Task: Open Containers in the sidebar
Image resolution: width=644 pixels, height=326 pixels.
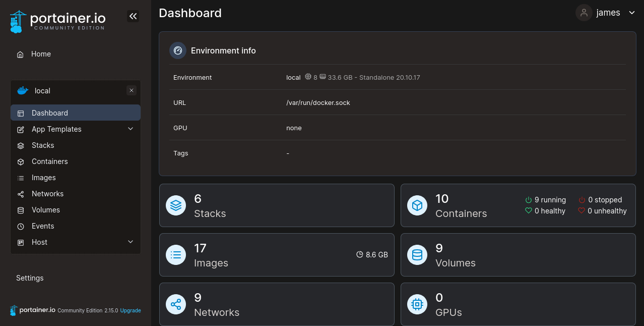Action: tap(49, 161)
